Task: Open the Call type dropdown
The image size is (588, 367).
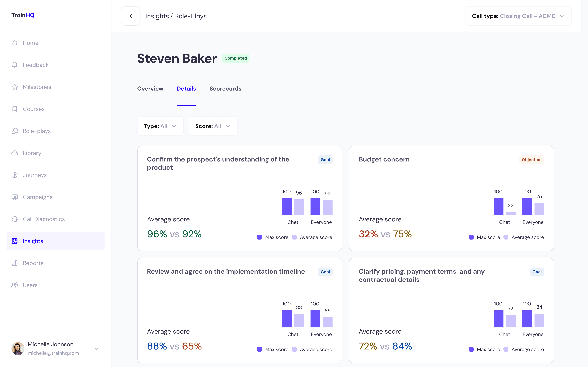Action: pos(518,16)
